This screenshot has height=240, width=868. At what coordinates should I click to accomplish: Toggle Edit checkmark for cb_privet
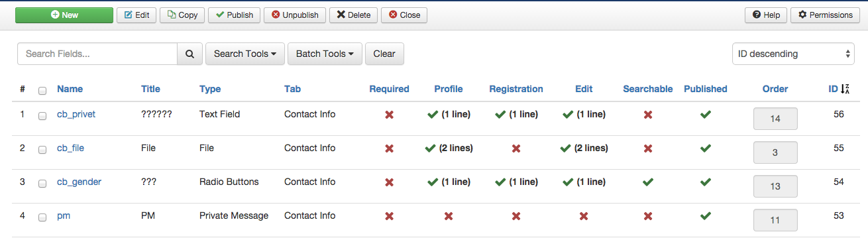[568, 115]
